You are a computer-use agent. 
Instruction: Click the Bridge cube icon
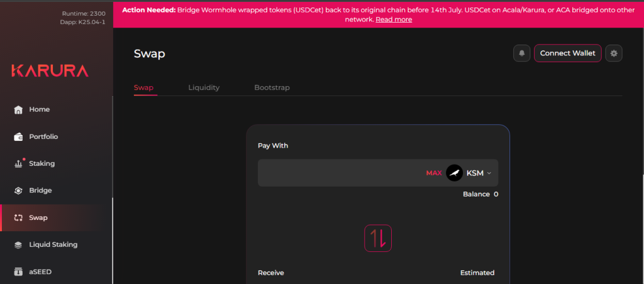point(18,190)
